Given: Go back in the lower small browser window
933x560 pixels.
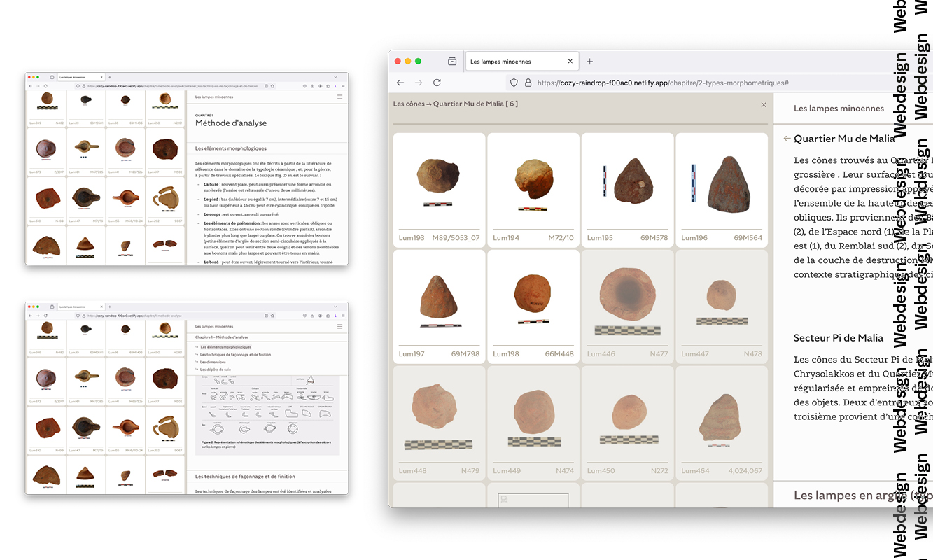Looking at the screenshot, I should (30, 316).
